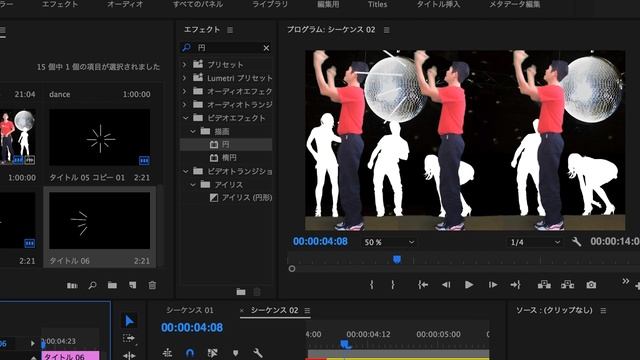Create a new bin in Project panel
640x360 pixels.
point(112,285)
